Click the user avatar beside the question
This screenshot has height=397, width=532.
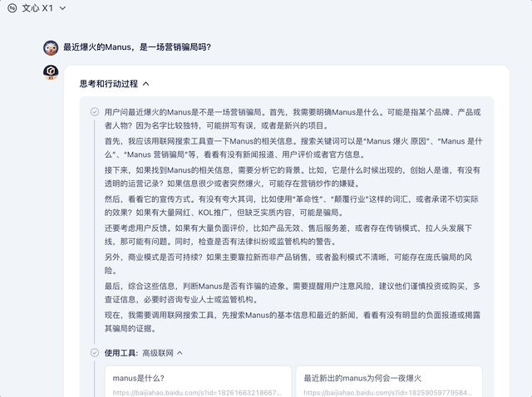[x=51, y=48]
